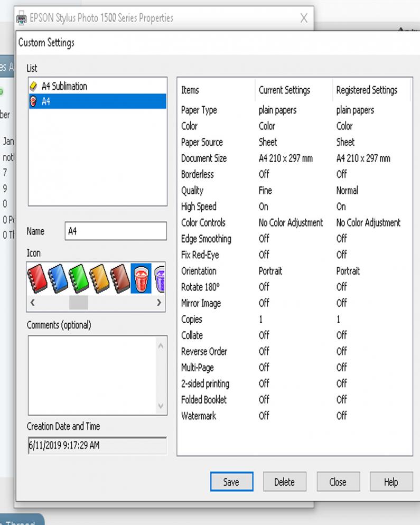This screenshot has width=420, height=525.
Task: Click the Copies row label
Action: pos(192,320)
